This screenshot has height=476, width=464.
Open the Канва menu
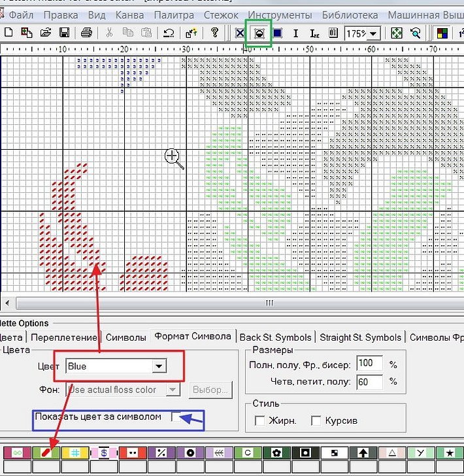point(129,15)
